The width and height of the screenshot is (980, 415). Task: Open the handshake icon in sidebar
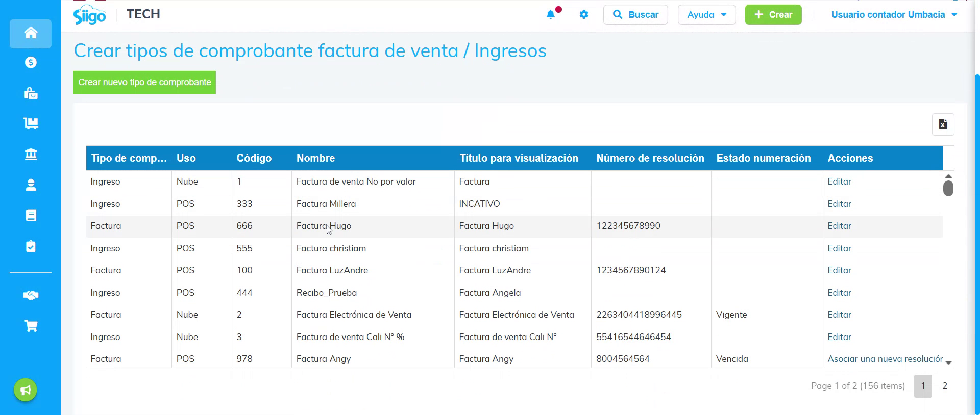pyautogui.click(x=31, y=295)
